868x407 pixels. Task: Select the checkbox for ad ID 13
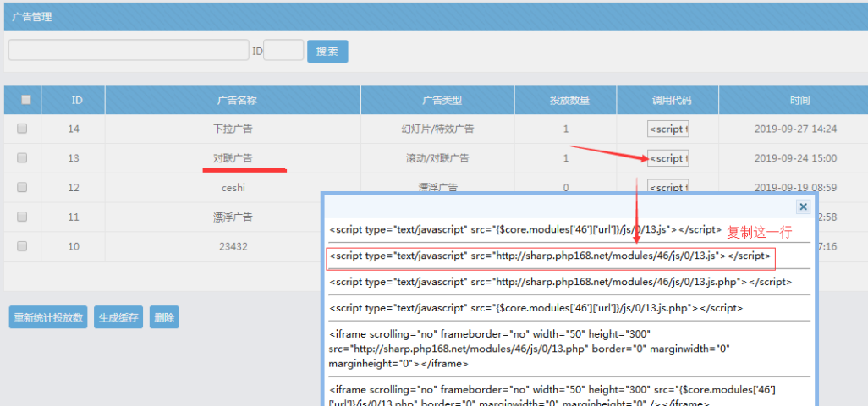(23, 158)
